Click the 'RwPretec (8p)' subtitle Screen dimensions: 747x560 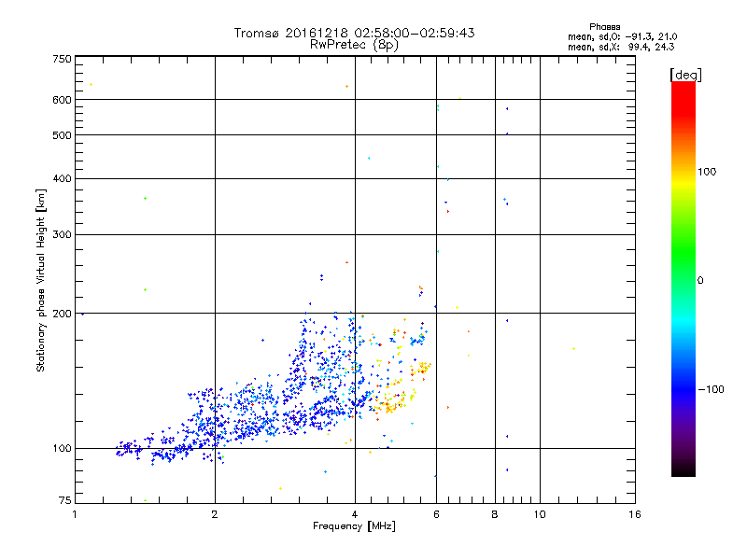pyautogui.click(x=354, y=45)
